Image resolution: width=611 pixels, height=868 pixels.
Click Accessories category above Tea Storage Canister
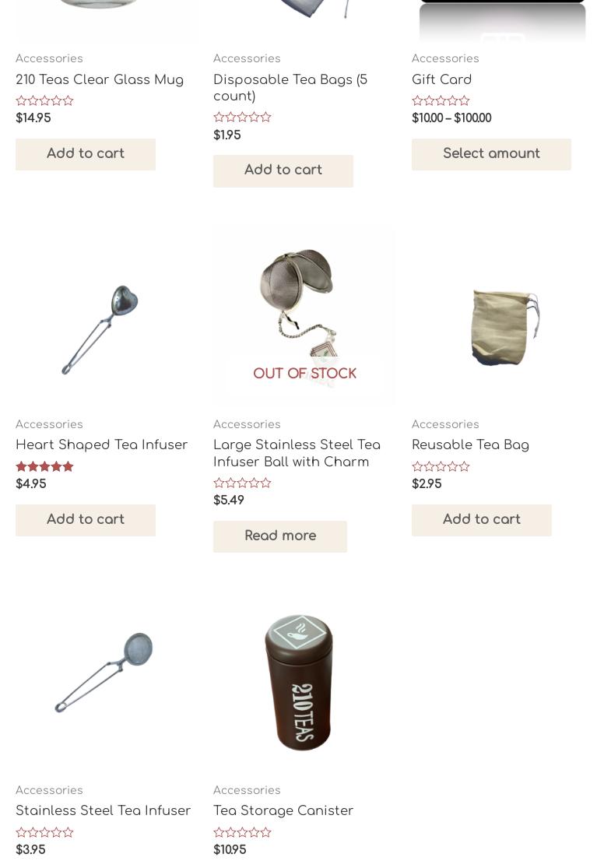247,790
